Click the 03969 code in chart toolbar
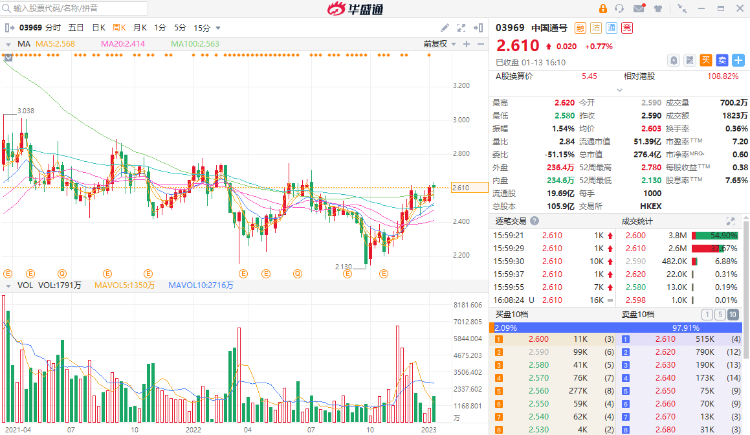750x435 pixels. (31, 28)
